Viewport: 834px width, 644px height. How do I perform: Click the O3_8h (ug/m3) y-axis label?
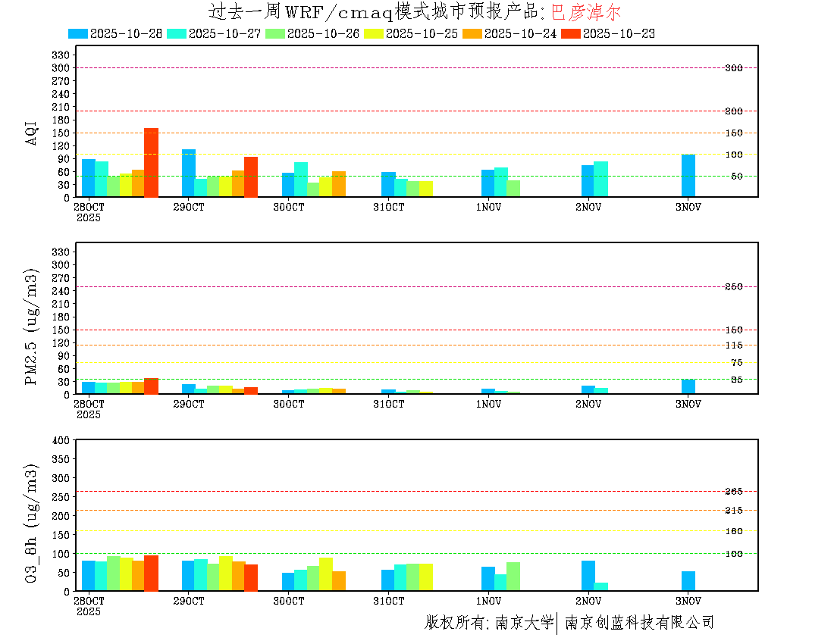tap(32, 524)
